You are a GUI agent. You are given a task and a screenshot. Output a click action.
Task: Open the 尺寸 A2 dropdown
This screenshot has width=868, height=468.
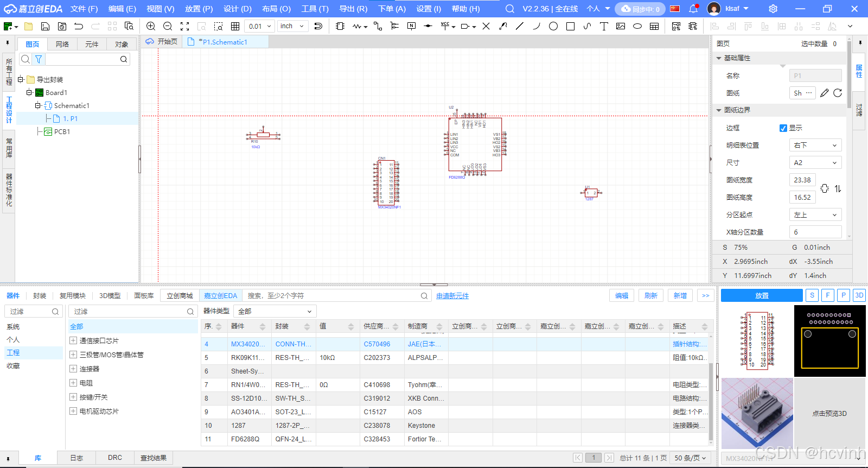point(815,162)
